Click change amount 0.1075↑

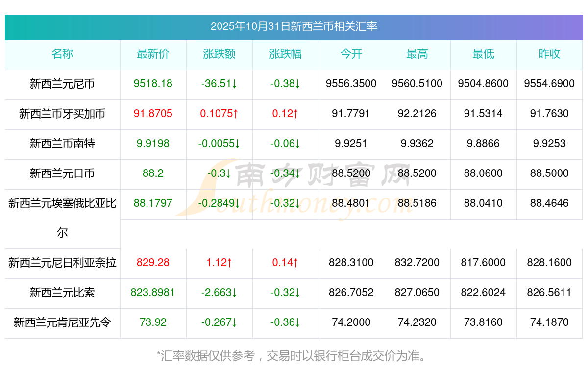click(x=219, y=114)
